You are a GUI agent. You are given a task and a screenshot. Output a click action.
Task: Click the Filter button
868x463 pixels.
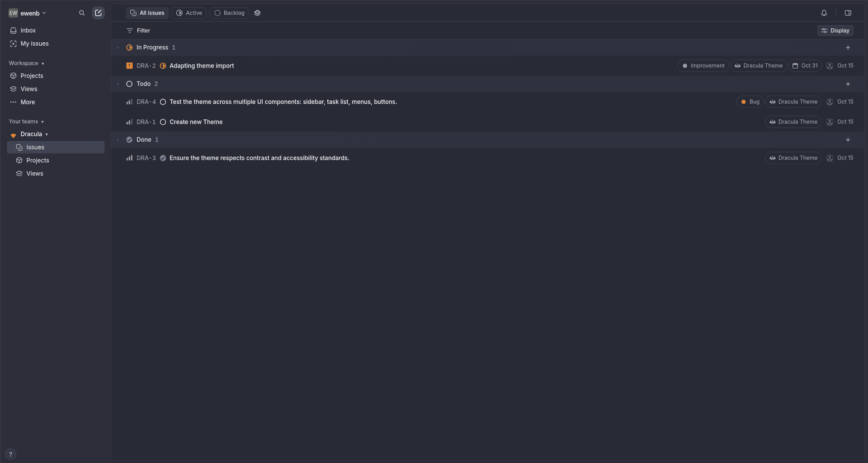pos(138,31)
